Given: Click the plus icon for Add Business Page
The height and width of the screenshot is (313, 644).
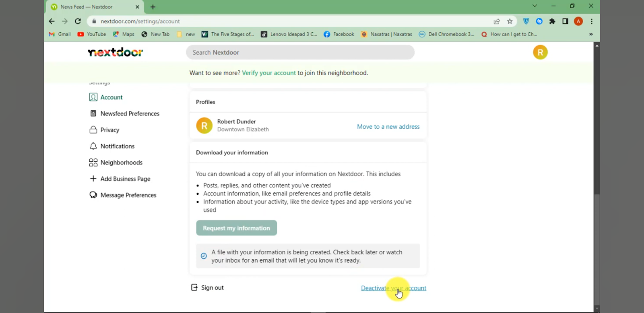Looking at the screenshot, I should [93, 179].
